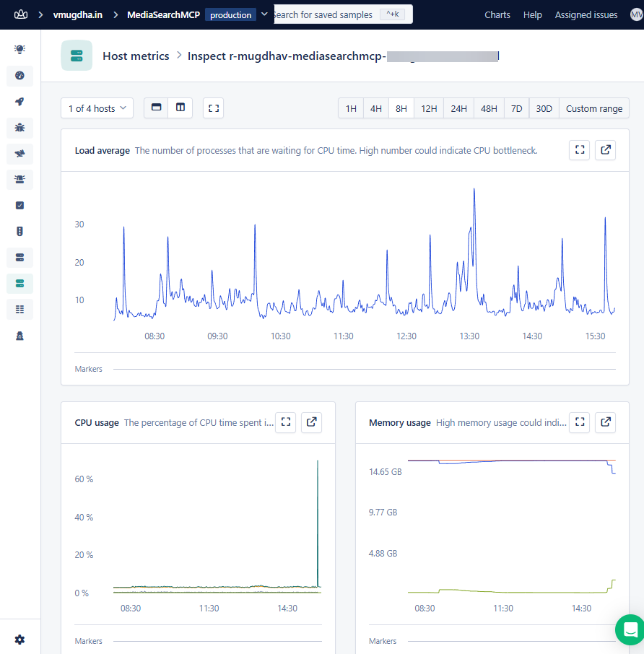
Task: Open the Charts menu item
Action: coord(497,14)
